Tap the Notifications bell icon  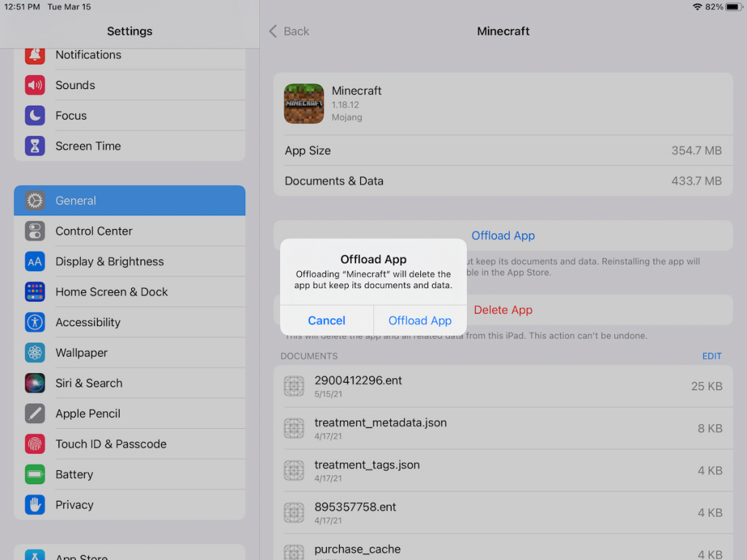35,55
